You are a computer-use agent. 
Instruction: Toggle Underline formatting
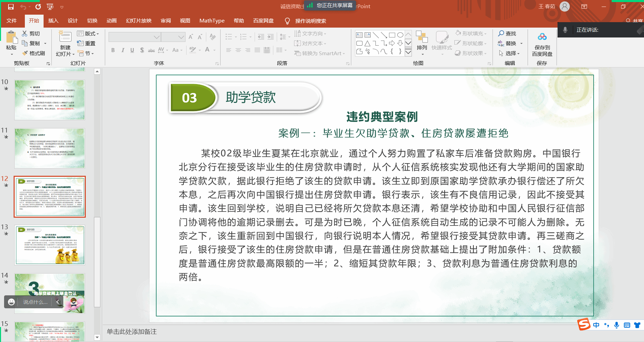[132, 50]
